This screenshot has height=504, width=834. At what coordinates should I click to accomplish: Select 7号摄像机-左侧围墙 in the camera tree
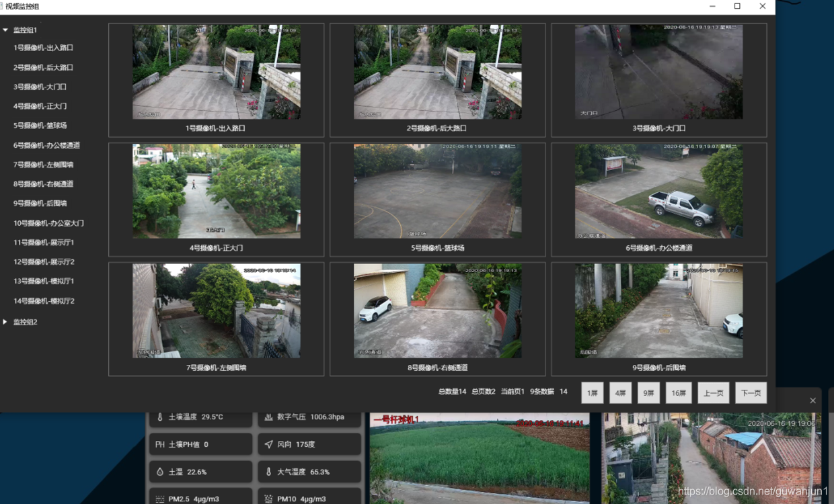pos(43,165)
